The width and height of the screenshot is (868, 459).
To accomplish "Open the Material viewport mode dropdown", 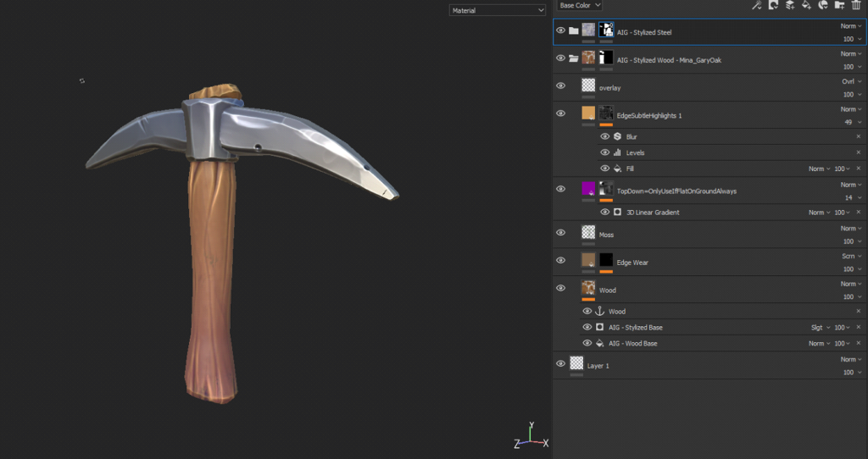I will pos(497,10).
